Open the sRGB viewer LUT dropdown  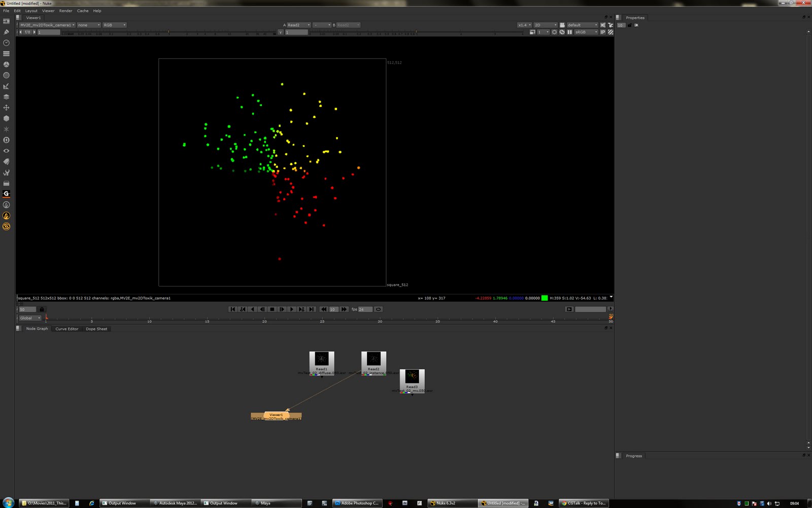pyautogui.click(x=585, y=31)
